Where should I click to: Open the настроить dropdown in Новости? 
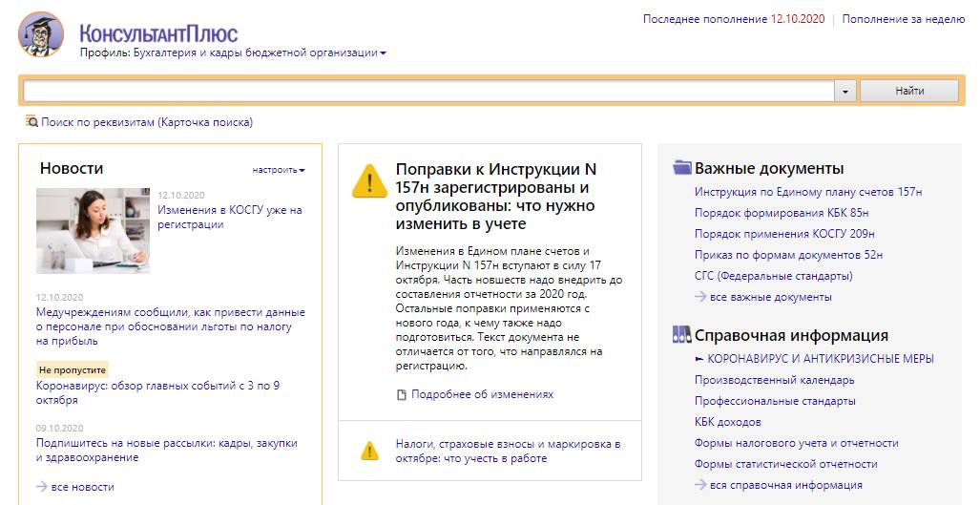pyautogui.click(x=278, y=170)
